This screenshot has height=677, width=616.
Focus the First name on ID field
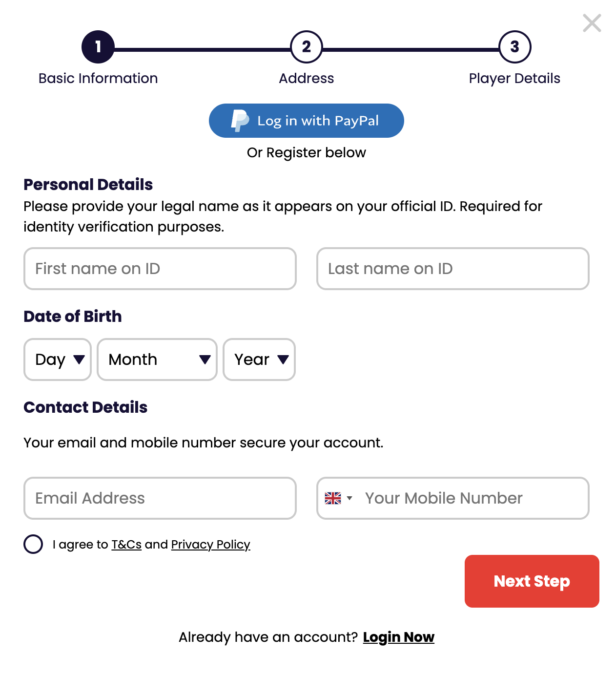[160, 269]
